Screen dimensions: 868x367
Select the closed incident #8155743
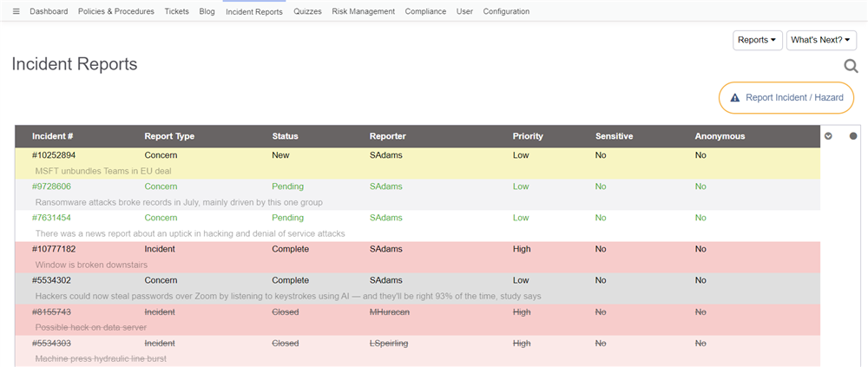click(x=52, y=311)
